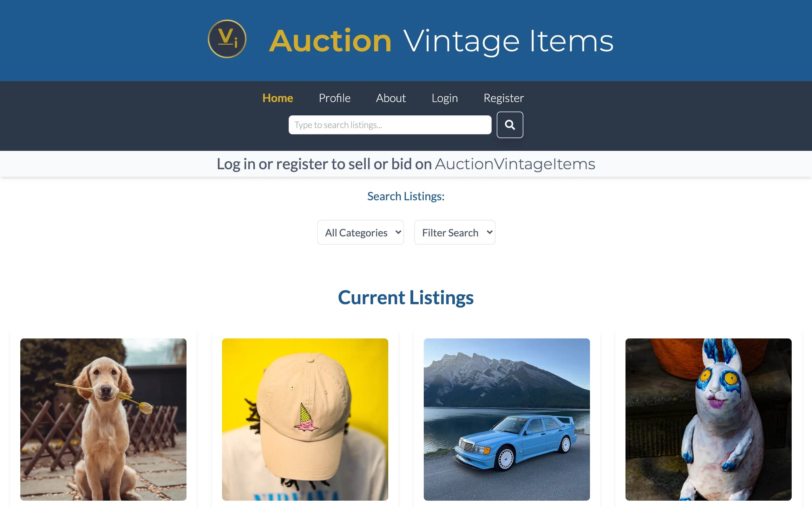Click the Vintage Items header text
Screen dimensions: 812x507
point(508,41)
